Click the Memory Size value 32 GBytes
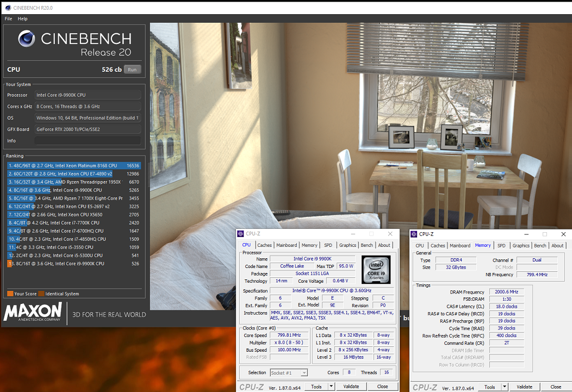Viewport: 572px width, 392px height. click(456, 267)
